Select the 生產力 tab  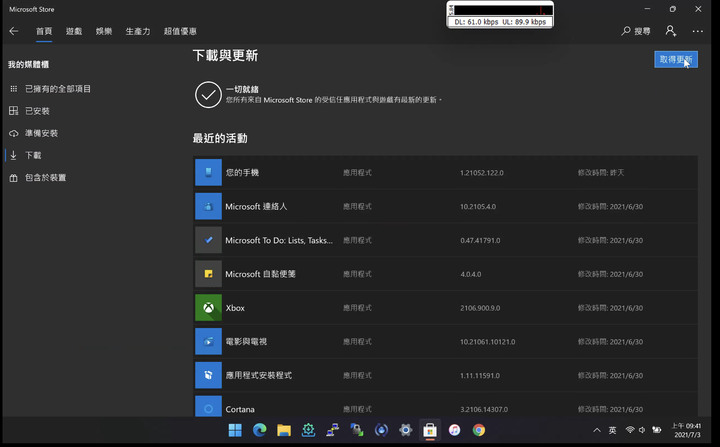[138, 31]
